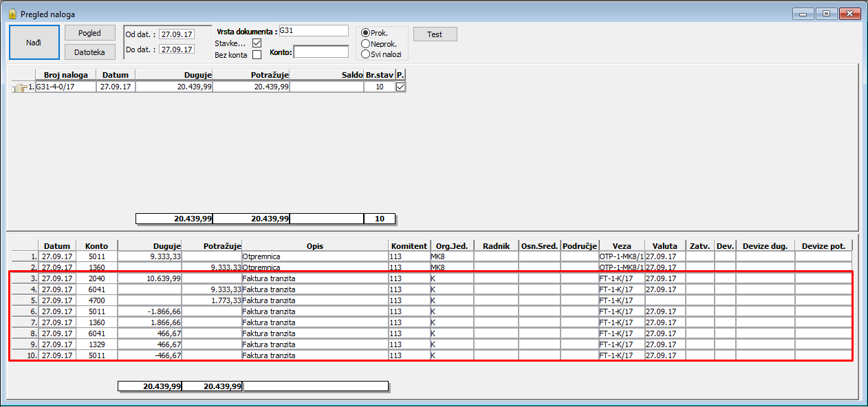Image resolution: width=868 pixels, height=407 pixels.
Task: Click into the Od dat. date field
Action: point(177,34)
